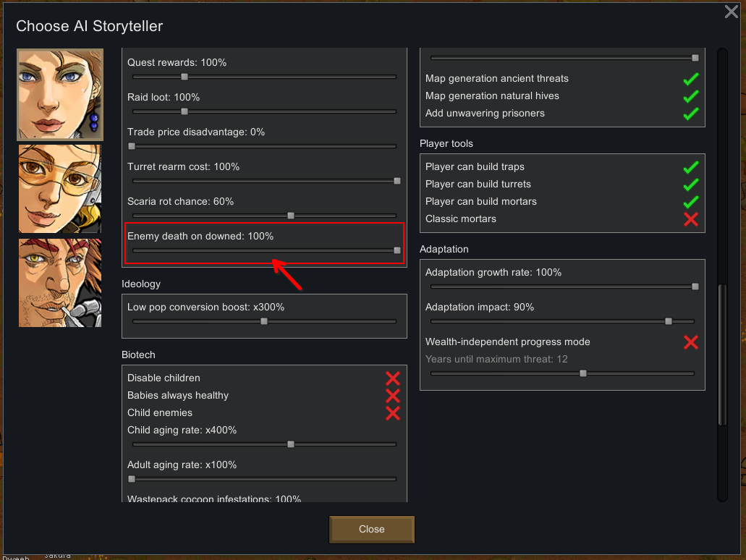The height and width of the screenshot is (560, 746).
Task: Toggle Map generation ancient threats checkmark
Action: [690, 79]
